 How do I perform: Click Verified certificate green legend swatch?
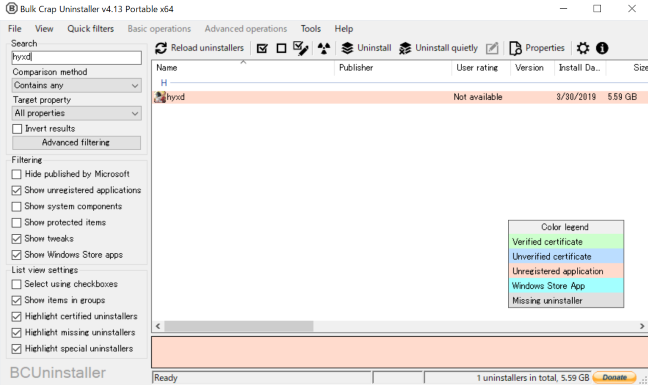[566, 242]
